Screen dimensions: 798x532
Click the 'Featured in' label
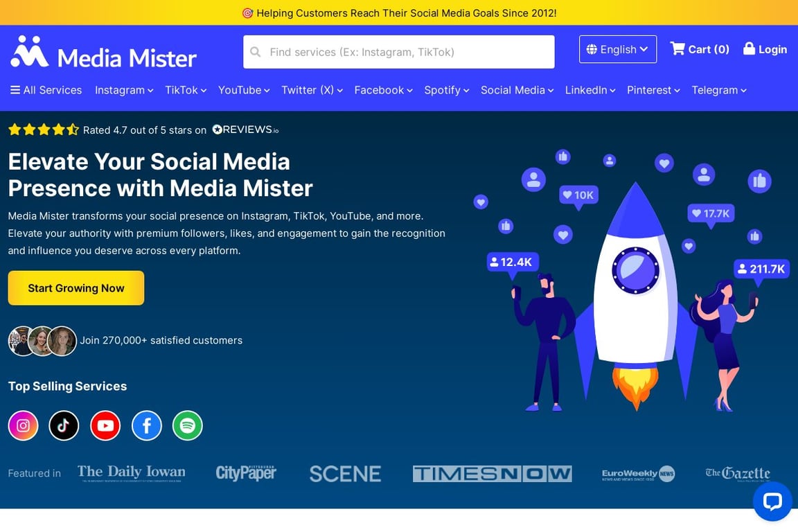pos(35,473)
